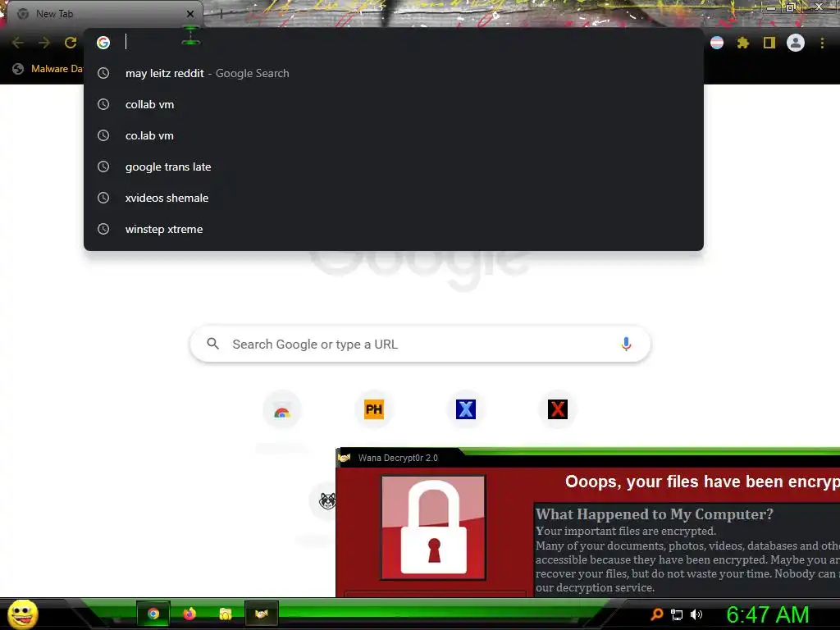Open a new tab with plus button
The image size is (840, 630).
pyautogui.click(x=221, y=14)
